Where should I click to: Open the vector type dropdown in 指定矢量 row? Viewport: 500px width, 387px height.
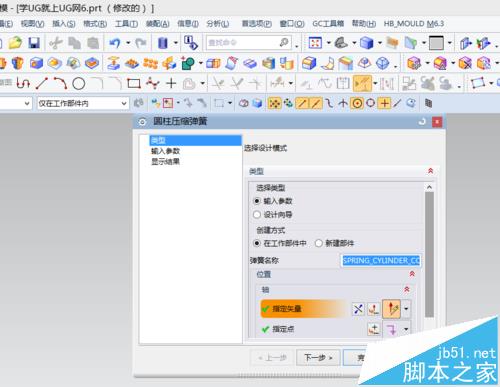(x=406, y=309)
